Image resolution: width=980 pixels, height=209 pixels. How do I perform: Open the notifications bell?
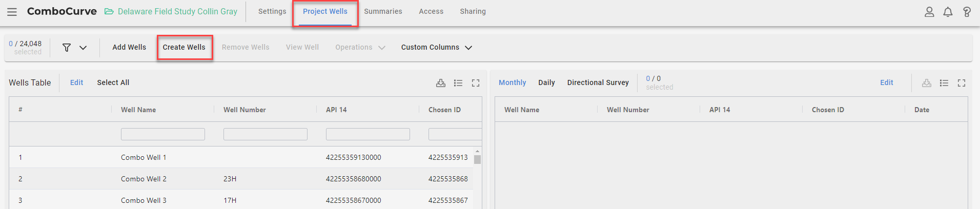tap(948, 12)
